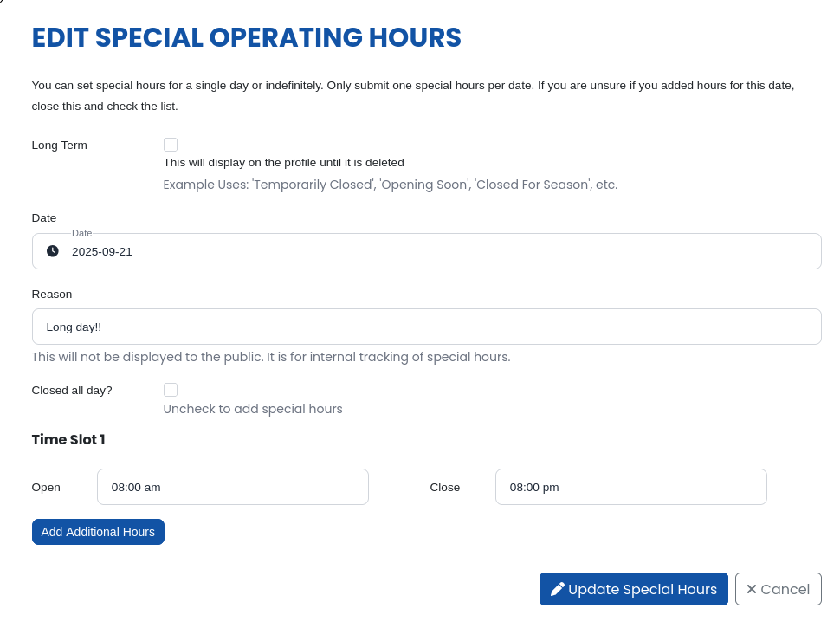Click the X icon on Cancel button

point(752,589)
